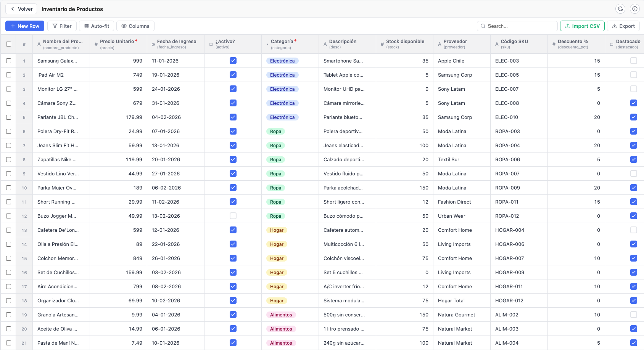Image resolution: width=644 pixels, height=350 pixels.
Task: Select the row checkbox for Parlante JBL
Action: [8, 117]
